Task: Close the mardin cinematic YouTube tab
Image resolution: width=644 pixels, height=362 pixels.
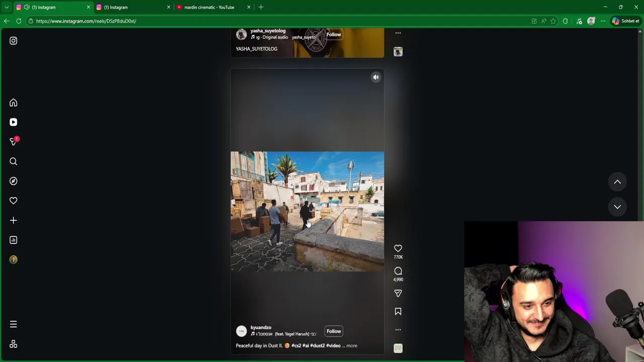Action: click(x=249, y=7)
